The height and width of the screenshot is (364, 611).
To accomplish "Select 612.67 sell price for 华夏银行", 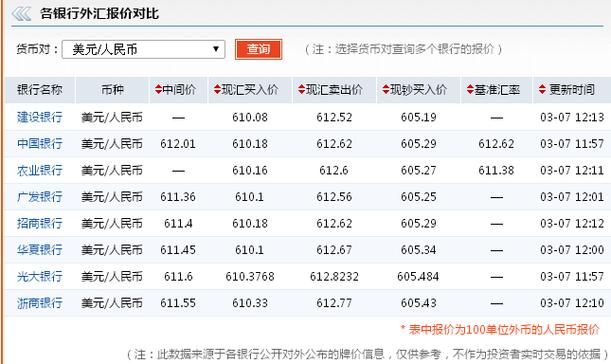I will [x=334, y=250].
